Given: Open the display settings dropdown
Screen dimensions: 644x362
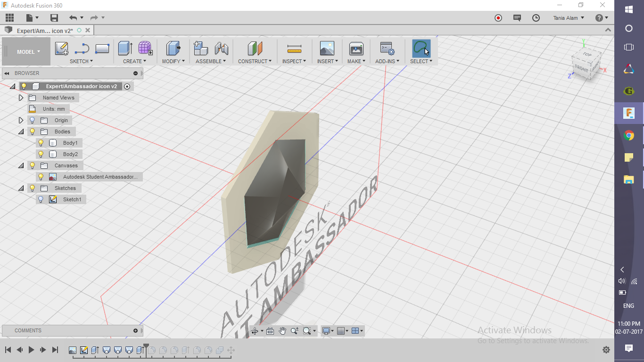Looking at the screenshot, I should coord(328,330).
